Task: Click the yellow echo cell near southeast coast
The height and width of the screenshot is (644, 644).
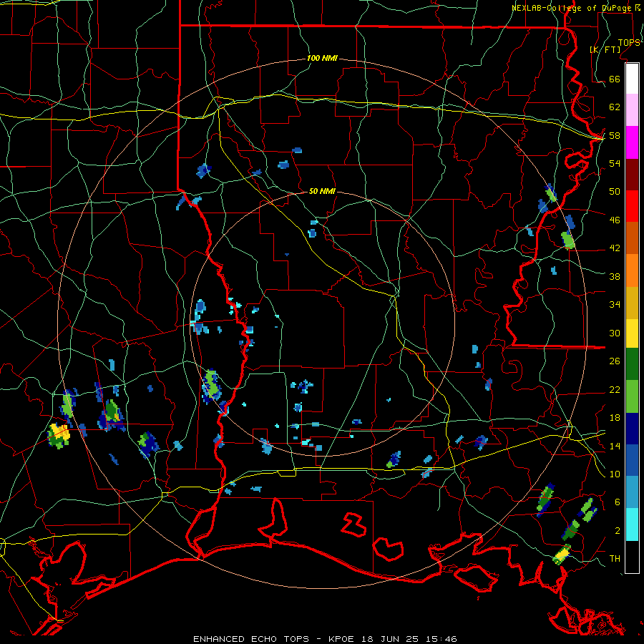Action: [562, 555]
